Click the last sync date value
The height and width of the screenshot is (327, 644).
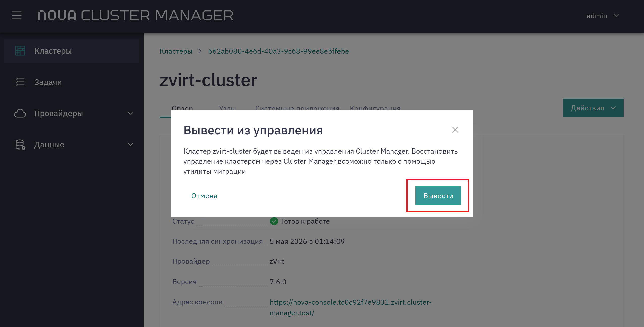click(307, 241)
